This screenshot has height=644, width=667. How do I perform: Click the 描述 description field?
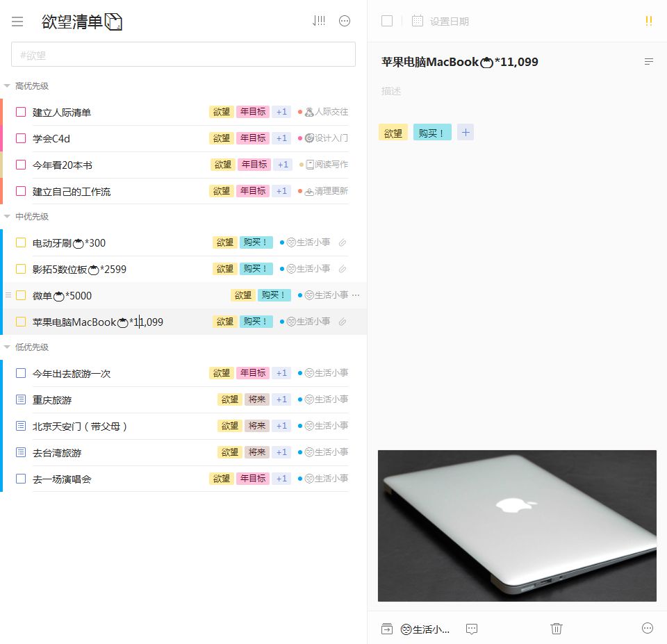[x=391, y=91]
